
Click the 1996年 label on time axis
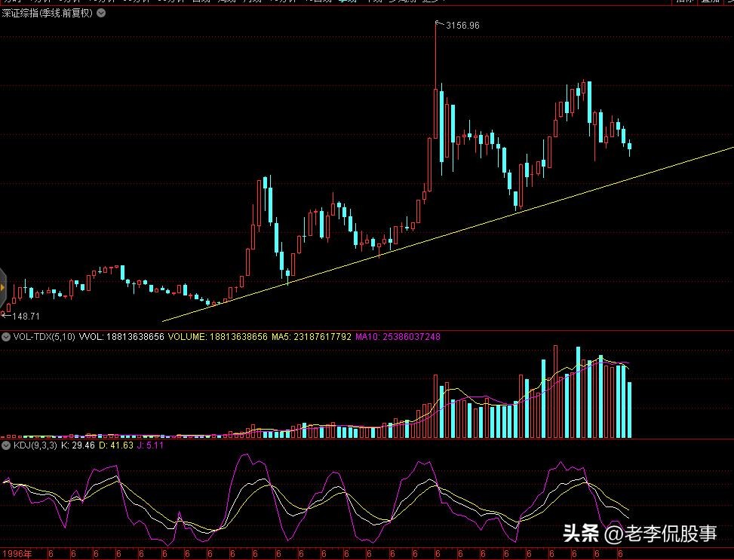(x=17, y=554)
